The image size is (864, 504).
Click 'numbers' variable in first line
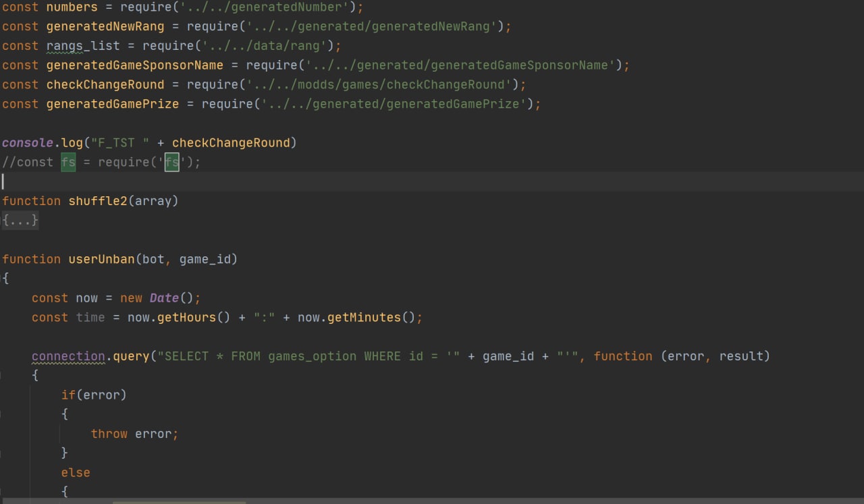(72, 7)
